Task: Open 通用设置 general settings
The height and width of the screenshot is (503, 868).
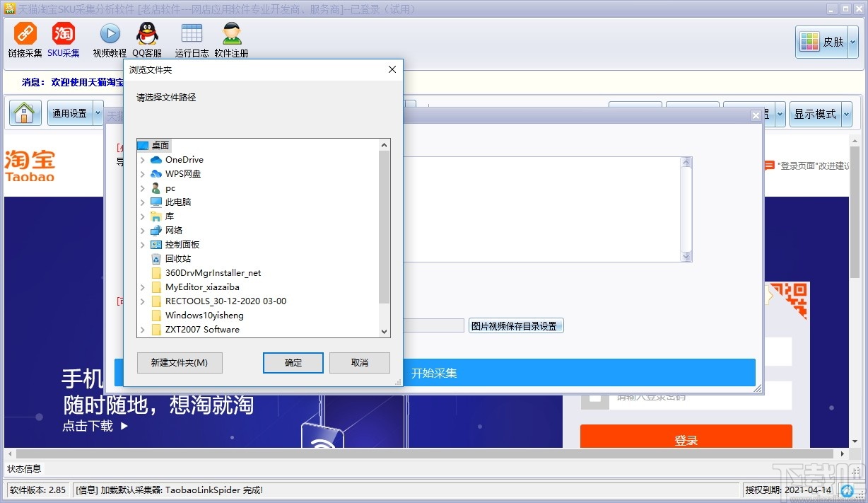Action: tap(70, 113)
